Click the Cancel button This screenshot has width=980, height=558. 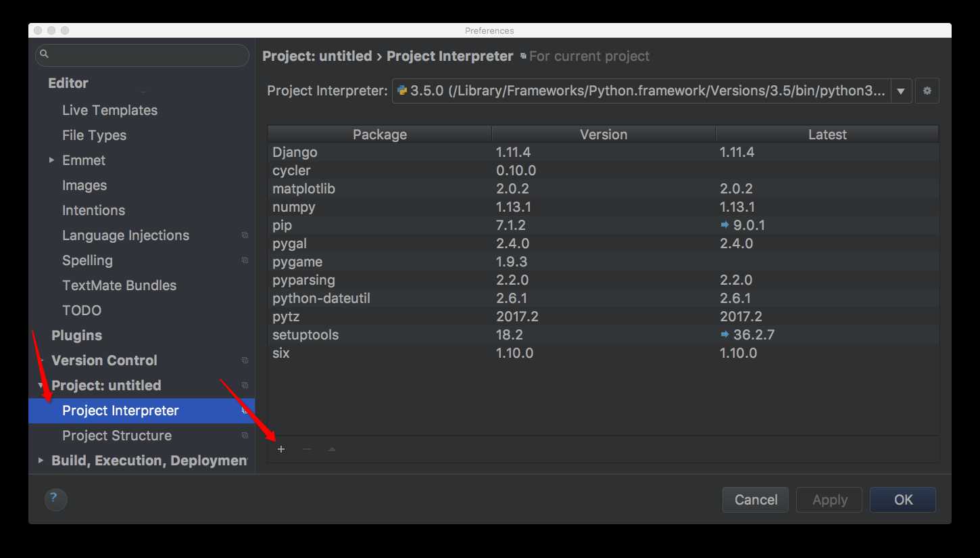[x=756, y=500]
